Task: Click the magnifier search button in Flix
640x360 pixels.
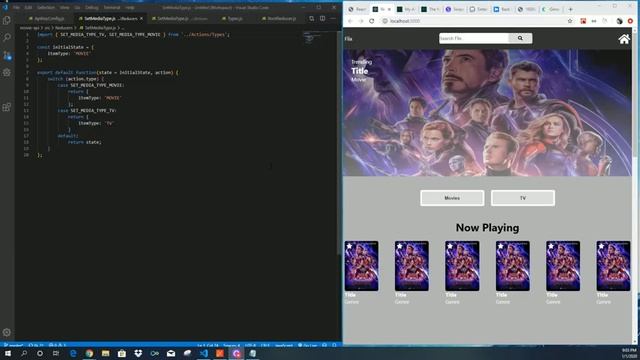Action: (x=520, y=38)
